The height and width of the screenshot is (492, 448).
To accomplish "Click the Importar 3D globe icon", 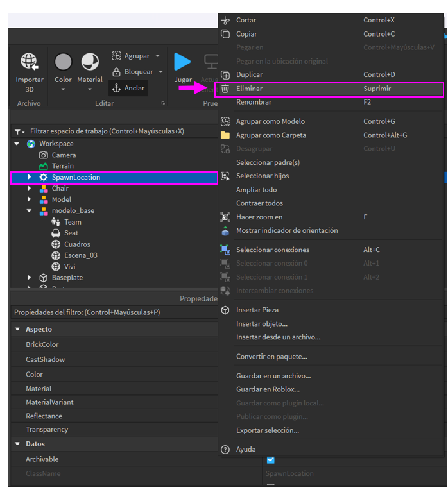I will tap(29, 61).
